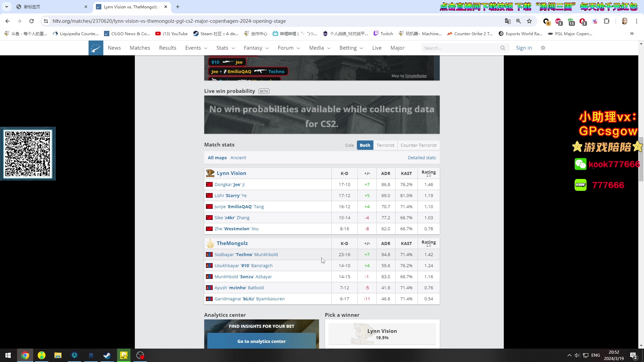The width and height of the screenshot is (644, 362).
Task: Expand the Stats dropdown menu
Action: pyautogui.click(x=225, y=48)
